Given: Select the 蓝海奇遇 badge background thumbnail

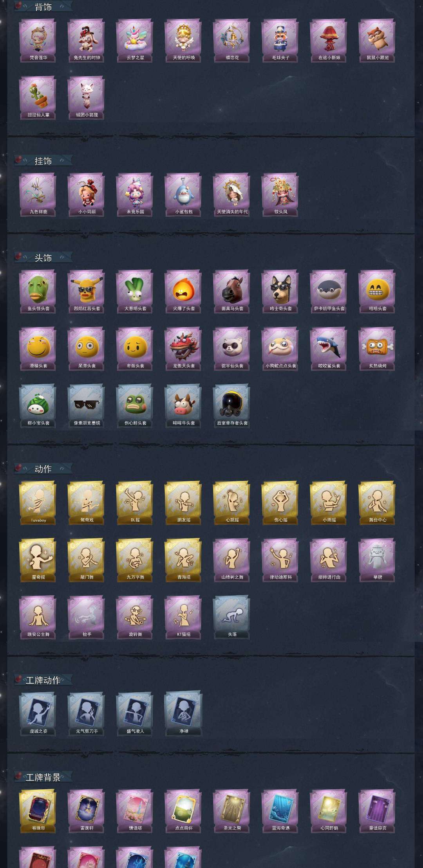Looking at the screenshot, I should 280,811.
